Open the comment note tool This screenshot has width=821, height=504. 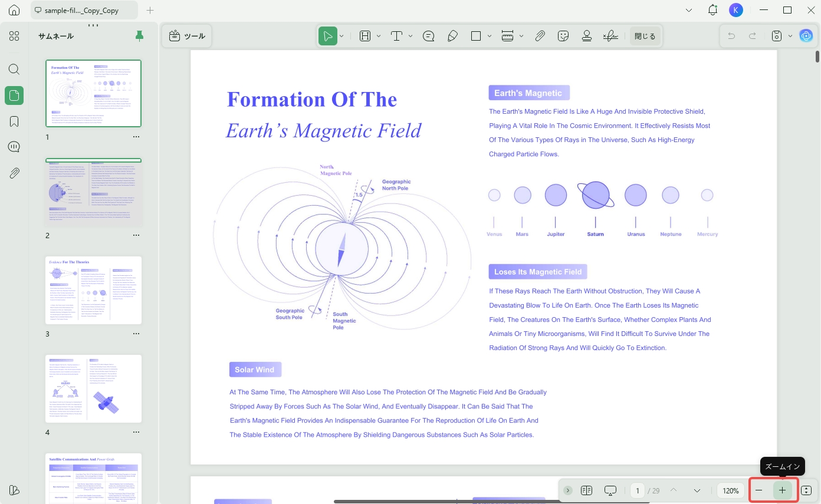pos(429,36)
